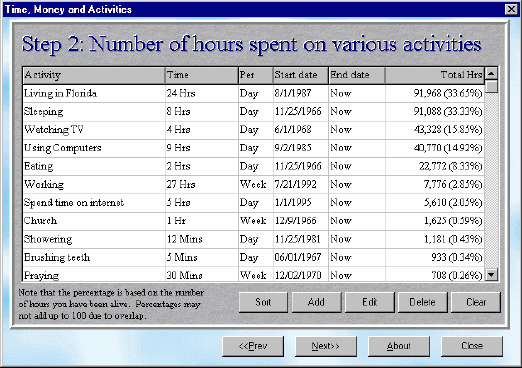Click the Total Hrs column header
Viewport: 522px width, 368px height.
435,75
